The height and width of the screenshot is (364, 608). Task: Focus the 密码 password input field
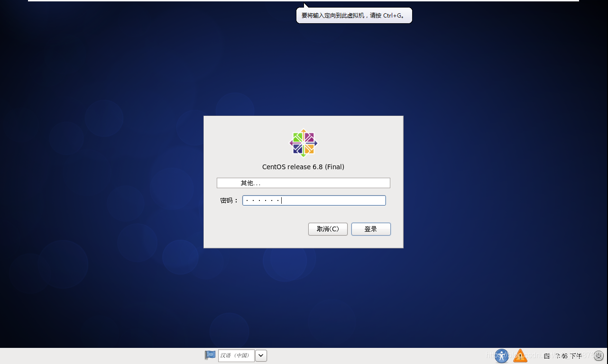[314, 200]
